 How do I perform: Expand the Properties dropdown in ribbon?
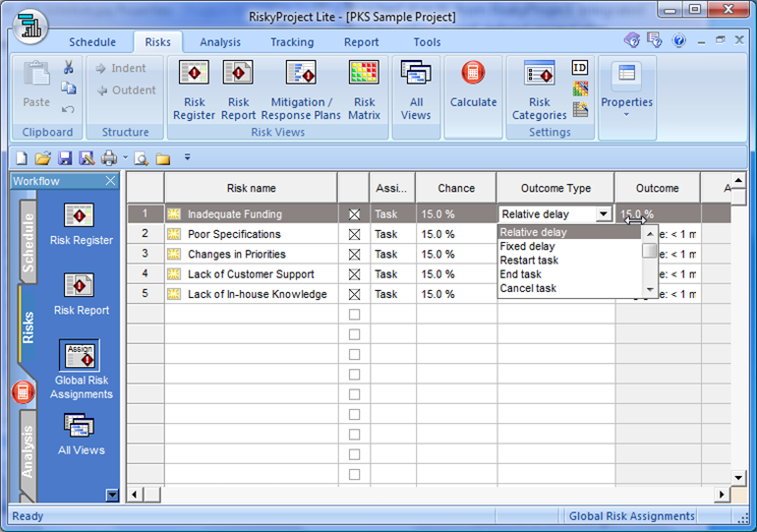click(626, 113)
